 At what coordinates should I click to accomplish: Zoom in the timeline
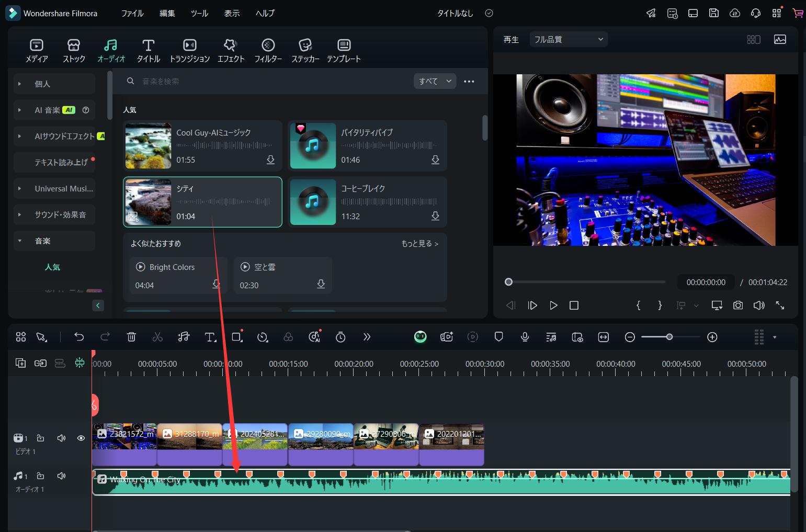(x=712, y=337)
